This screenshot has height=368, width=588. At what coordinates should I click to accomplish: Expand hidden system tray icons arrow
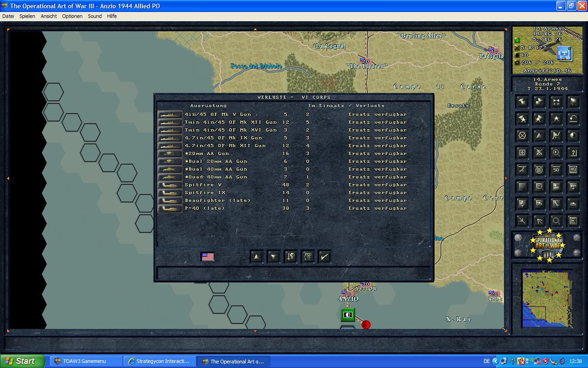[496, 362]
